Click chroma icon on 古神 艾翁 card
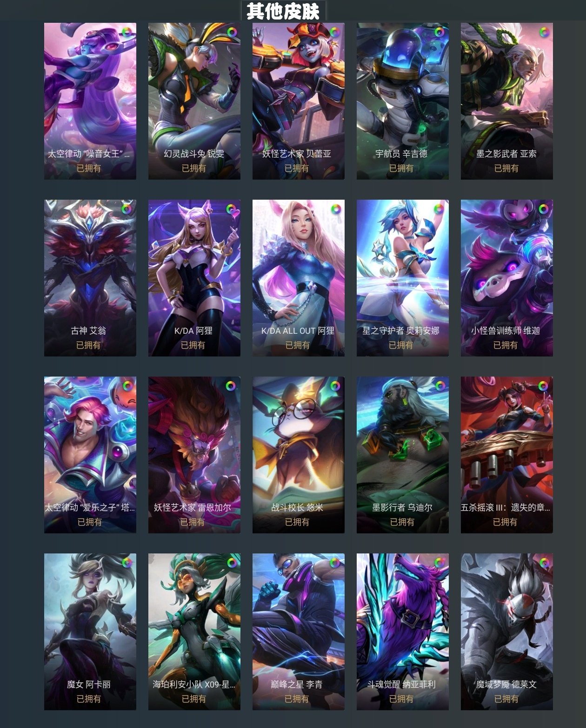The height and width of the screenshot is (728, 586). 127,209
